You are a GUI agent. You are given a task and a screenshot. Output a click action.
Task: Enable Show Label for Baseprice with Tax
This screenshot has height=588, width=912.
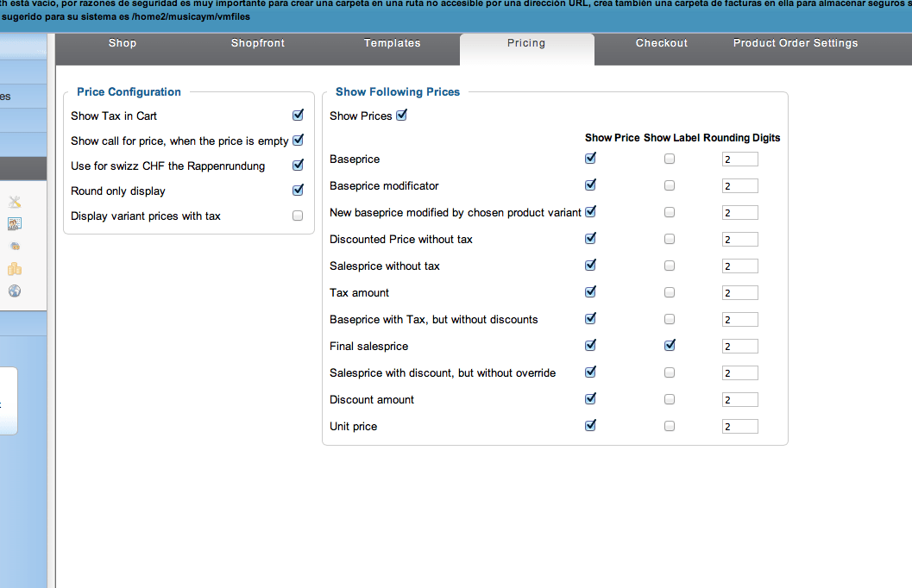[670, 319]
